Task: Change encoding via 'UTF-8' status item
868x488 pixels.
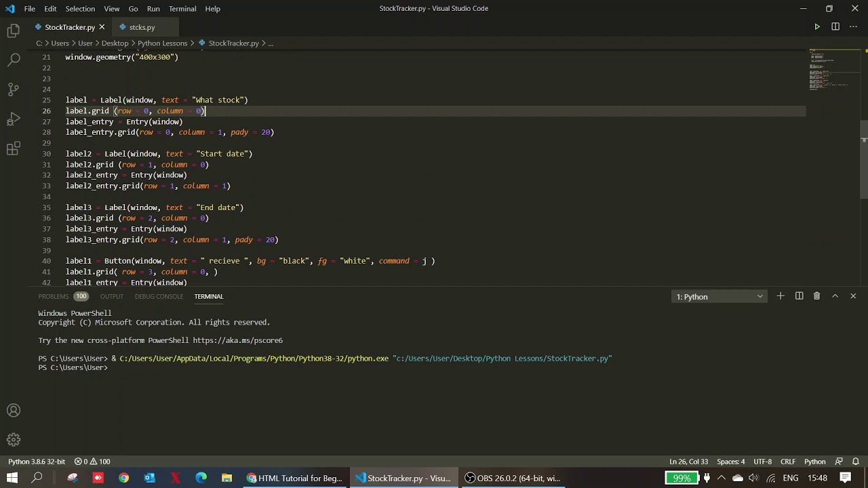Action: tap(762, 462)
